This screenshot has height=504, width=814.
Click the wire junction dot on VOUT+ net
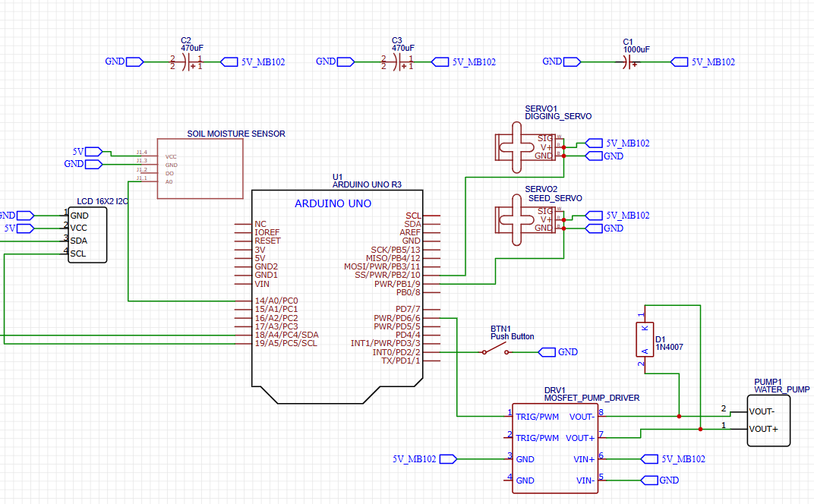[700, 430]
